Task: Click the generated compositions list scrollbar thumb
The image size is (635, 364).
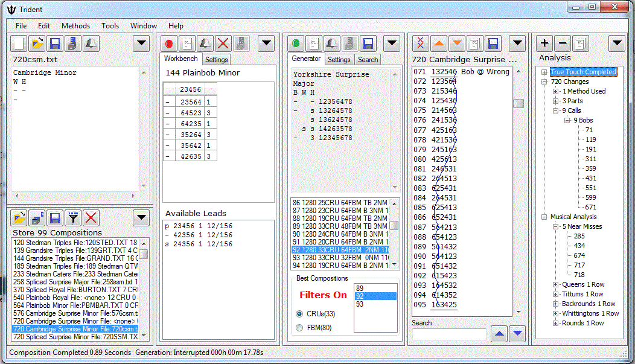Action: click(394, 226)
